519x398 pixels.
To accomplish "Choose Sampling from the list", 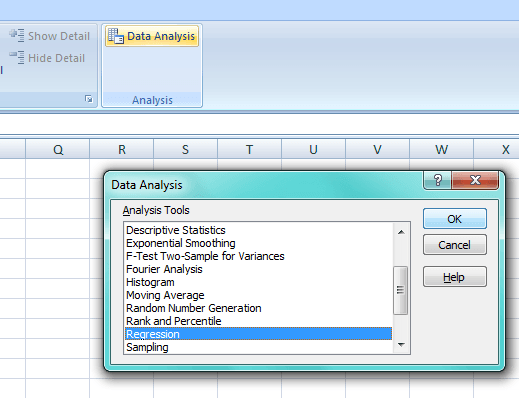I will pos(258,347).
